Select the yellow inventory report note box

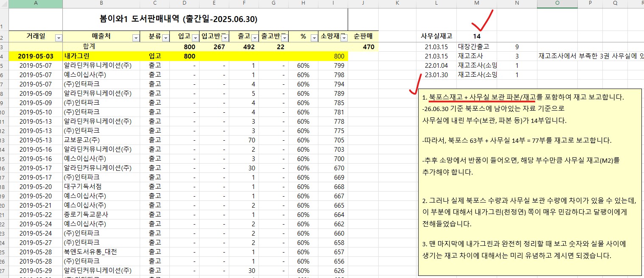531,182
